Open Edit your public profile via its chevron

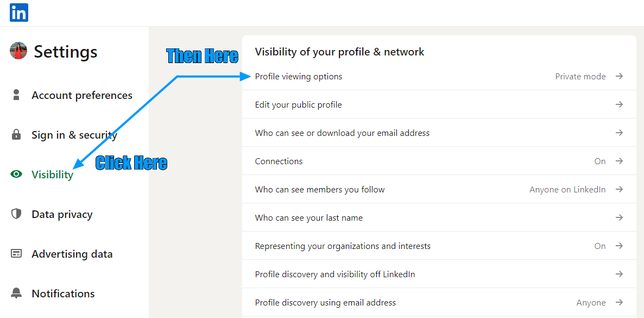click(620, 104)
